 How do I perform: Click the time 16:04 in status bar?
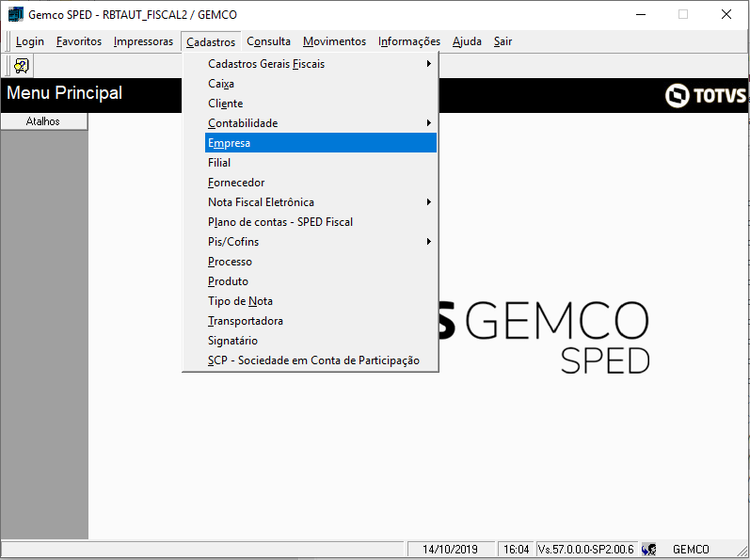point(516,549)
